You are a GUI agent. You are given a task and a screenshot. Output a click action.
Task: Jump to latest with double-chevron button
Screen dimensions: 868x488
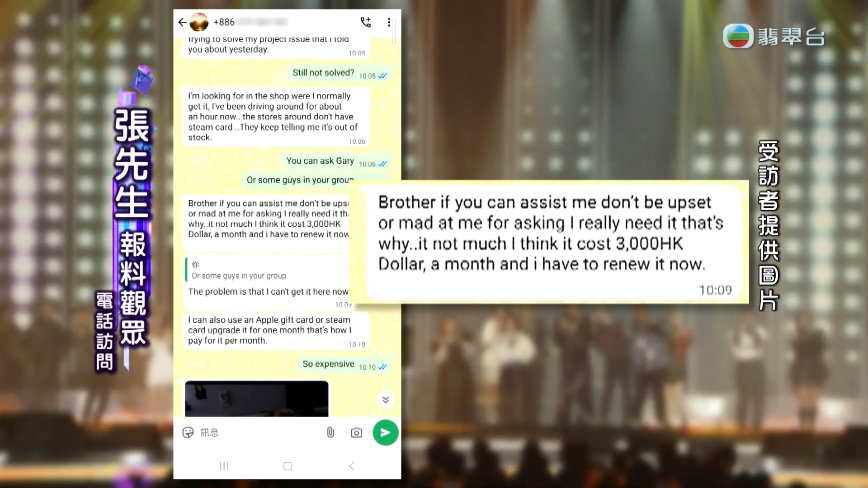click(x=385, y=400)
